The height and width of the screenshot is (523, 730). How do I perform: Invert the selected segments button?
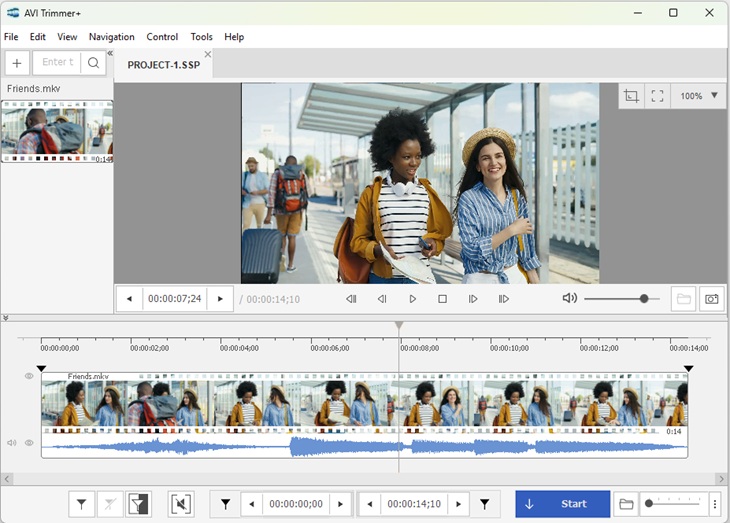(138, 504)
